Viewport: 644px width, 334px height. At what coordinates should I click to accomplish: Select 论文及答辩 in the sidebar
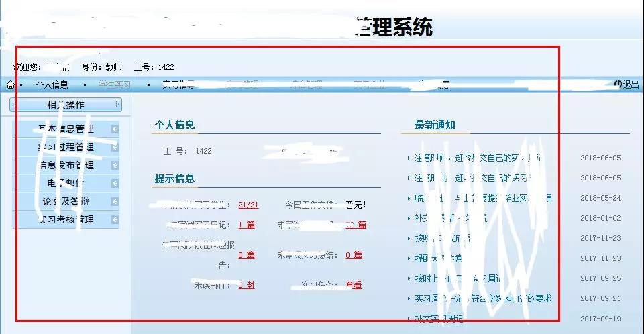(66, 201)
